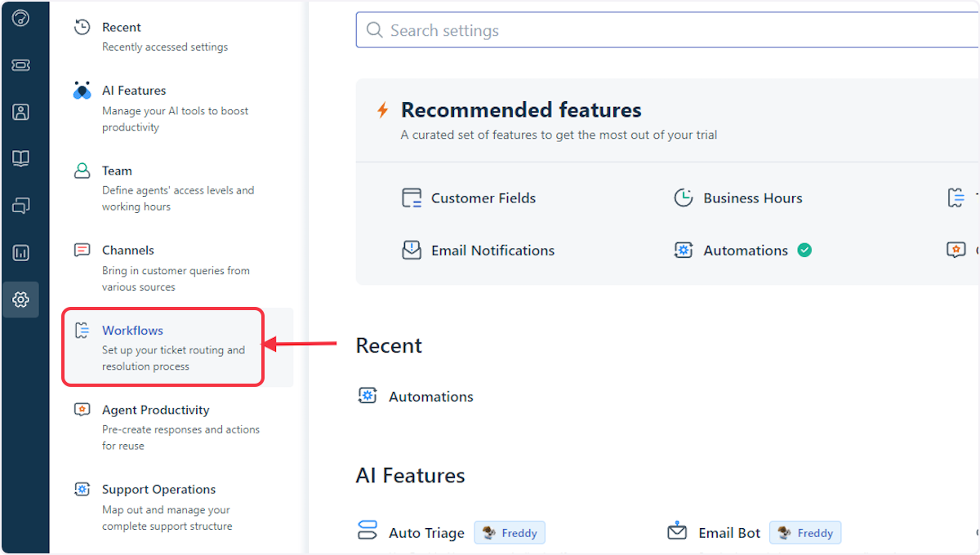Screen dimensions: 980x555
Task: Open the Dashboard from the left navigation rail
Action: 22,19
